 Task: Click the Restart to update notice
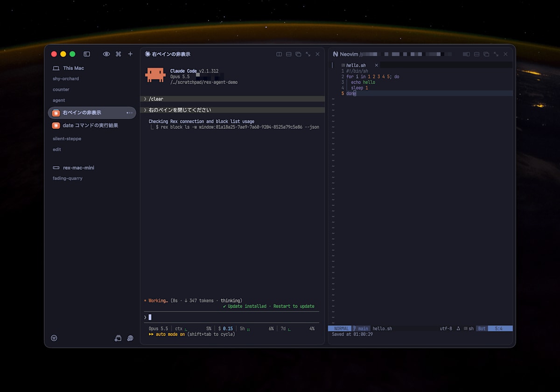(294, 306)
